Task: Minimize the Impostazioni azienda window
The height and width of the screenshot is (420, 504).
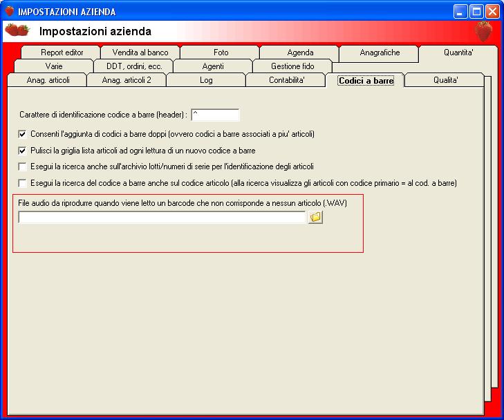Action: pyautogui.click(x=460, y=12)
